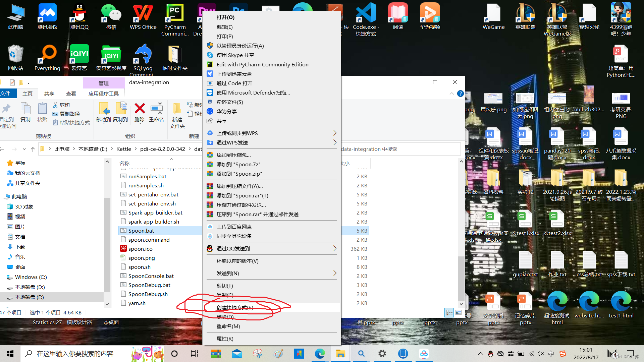Open Task View in the taskbar
Screen dimensions: 644x362
[195, 354]
